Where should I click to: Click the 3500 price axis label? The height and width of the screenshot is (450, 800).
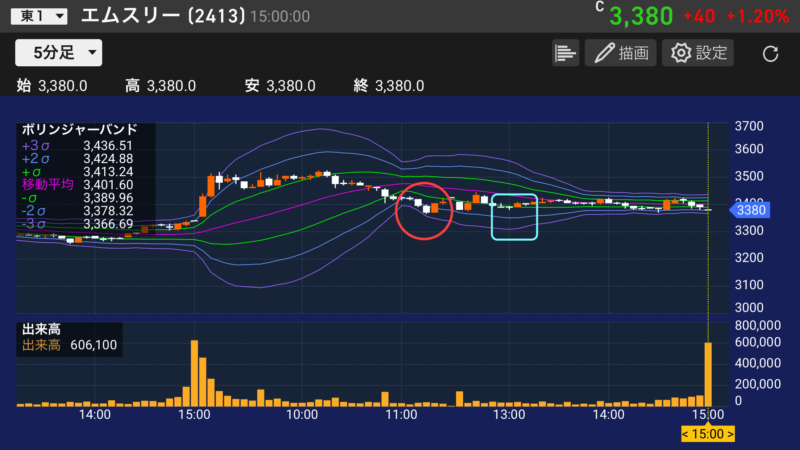click(x=749, y=176)
